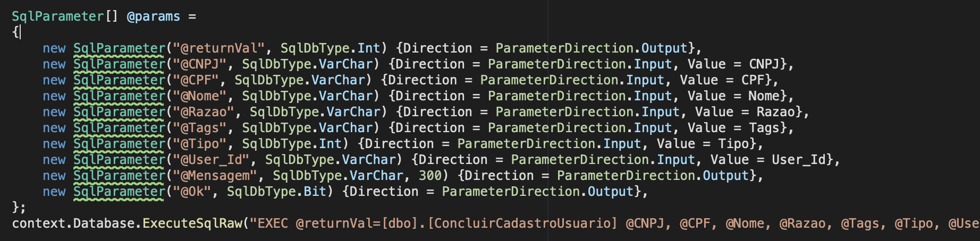Click the number 300 in Mensagem line
The width and height of the screenshot is (980, 241).
430,176
